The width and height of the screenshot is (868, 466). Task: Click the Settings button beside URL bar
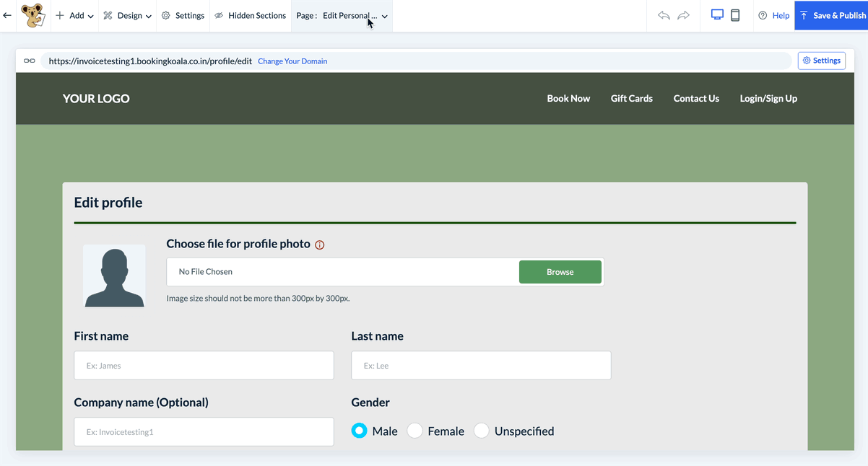822,61
